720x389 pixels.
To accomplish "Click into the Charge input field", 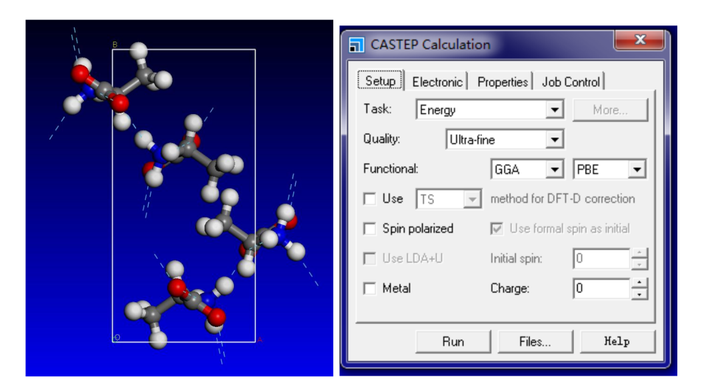I will pyautogui.click(x=602, y=288).
